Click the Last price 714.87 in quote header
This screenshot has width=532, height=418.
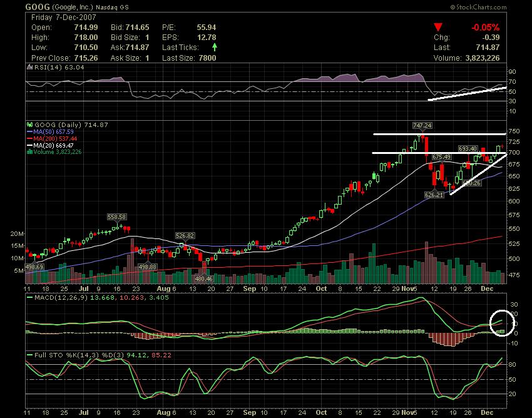tap(488, 48)
